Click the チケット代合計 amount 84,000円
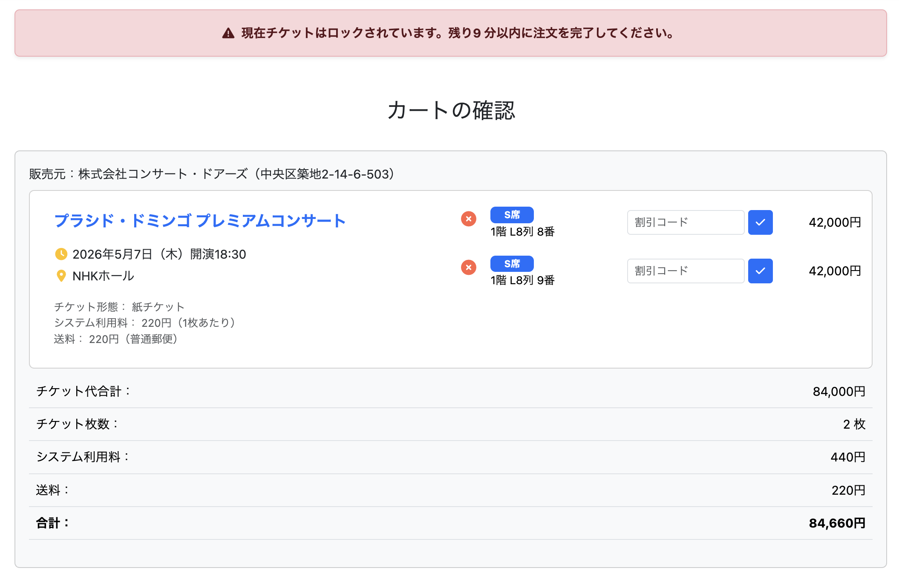Image resolution: width=899 pixels, height=588 pixels. pyautogui.click(x=838, y=391)
